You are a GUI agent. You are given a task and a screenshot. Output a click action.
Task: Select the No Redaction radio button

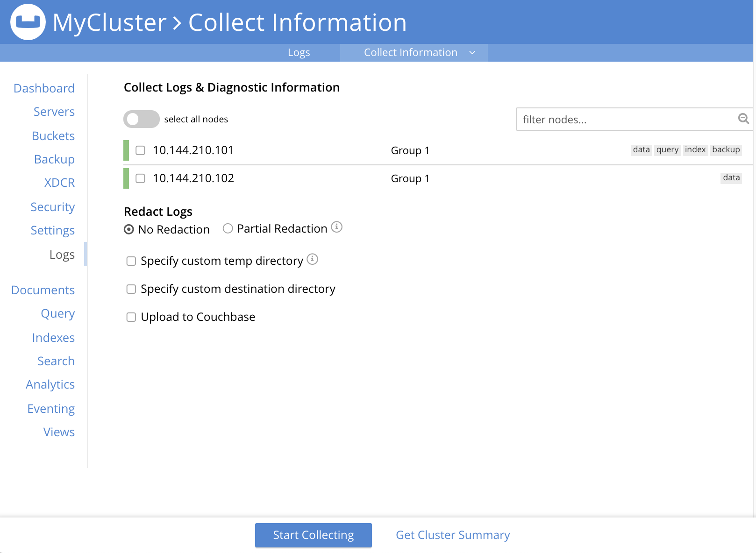[129, 229]
